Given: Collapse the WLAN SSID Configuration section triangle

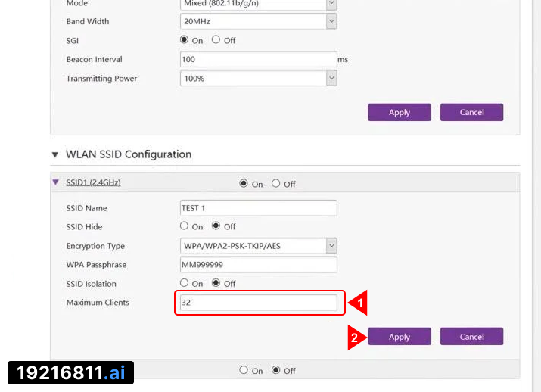Looking at the screenshot, I should pyautogui.click(x=54, y=154).
